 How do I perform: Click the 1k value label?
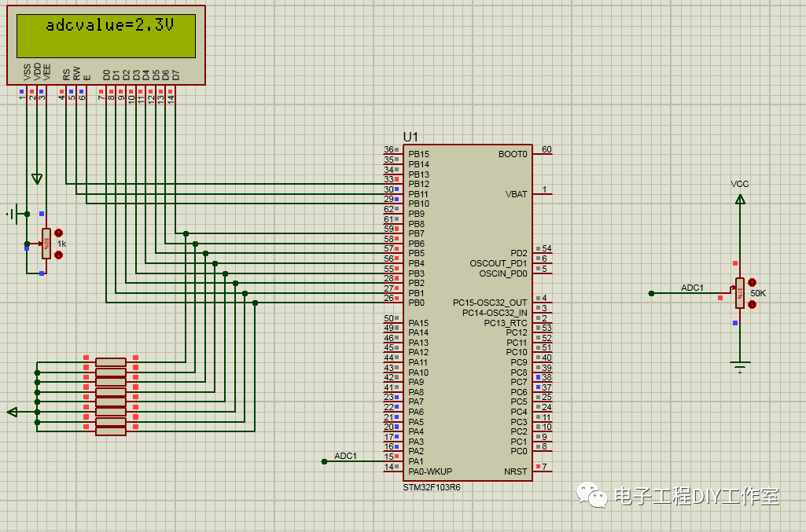click(x=61, y=244)
